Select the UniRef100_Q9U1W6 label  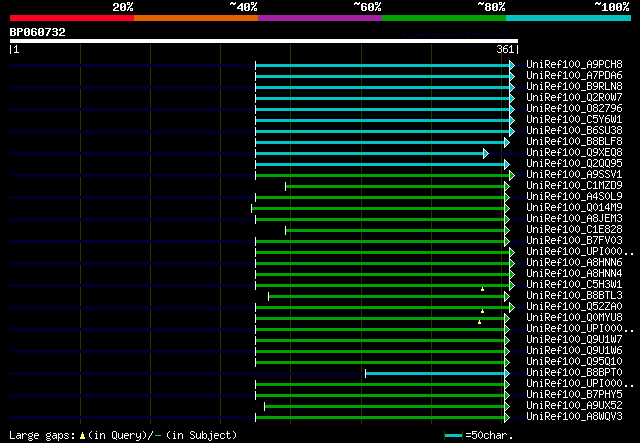click(x=574, y=350)
